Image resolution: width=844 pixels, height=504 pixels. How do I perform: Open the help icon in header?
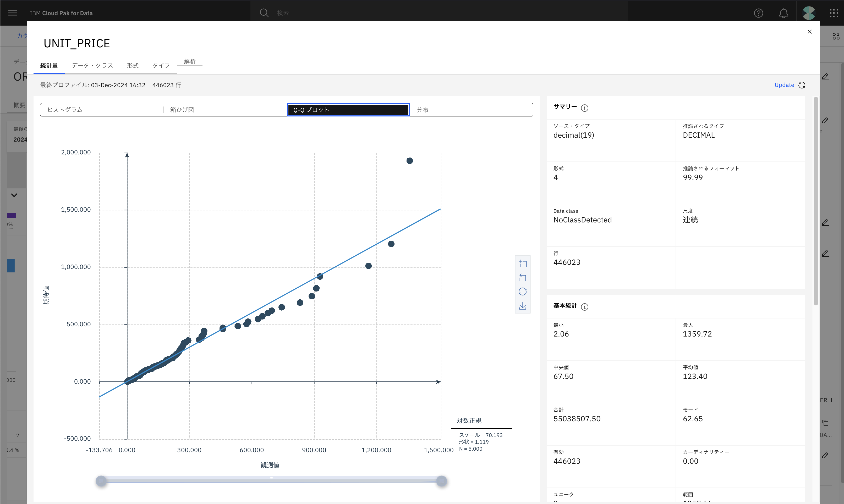point(758,13)
